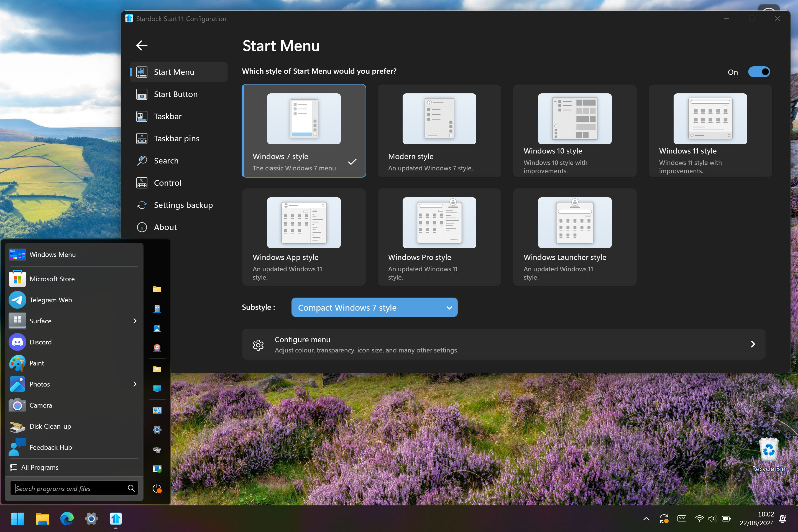Launch Discord from the Start menu
The width and height of the screenshot is (798, 532).
pos(74,342)
